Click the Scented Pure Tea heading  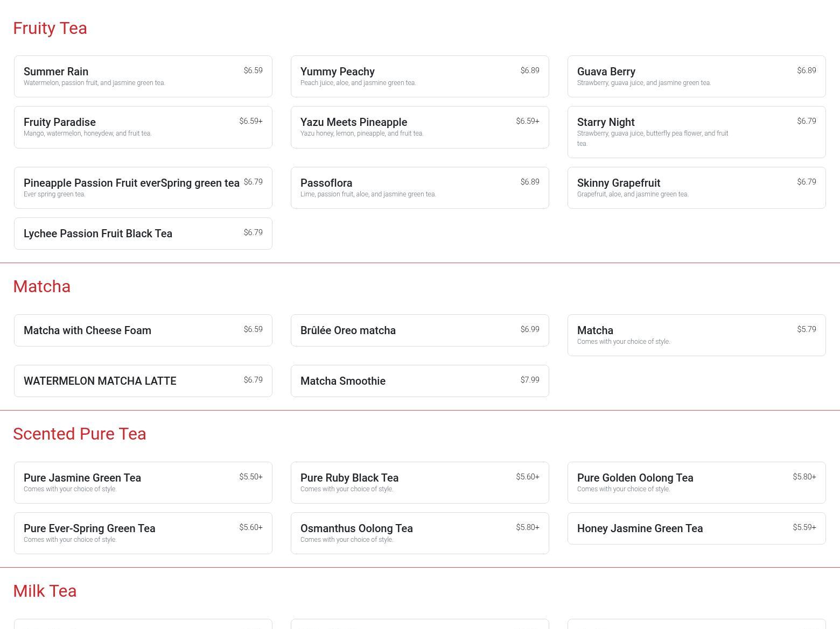click(80, 434)
